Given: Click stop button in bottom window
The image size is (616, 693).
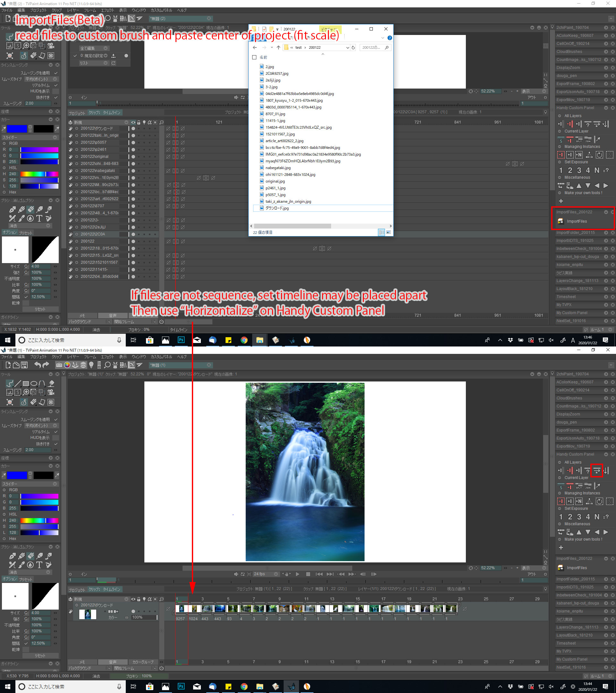Looking at the screenshot, I should click(308, 574).
